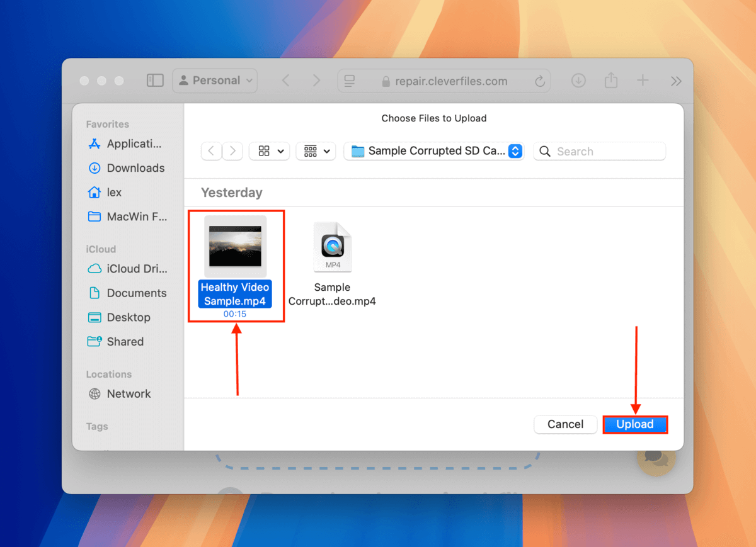Open the Sample Corrupted SD Card folder popup
The image size is (756, 547).
click(434, 151)
